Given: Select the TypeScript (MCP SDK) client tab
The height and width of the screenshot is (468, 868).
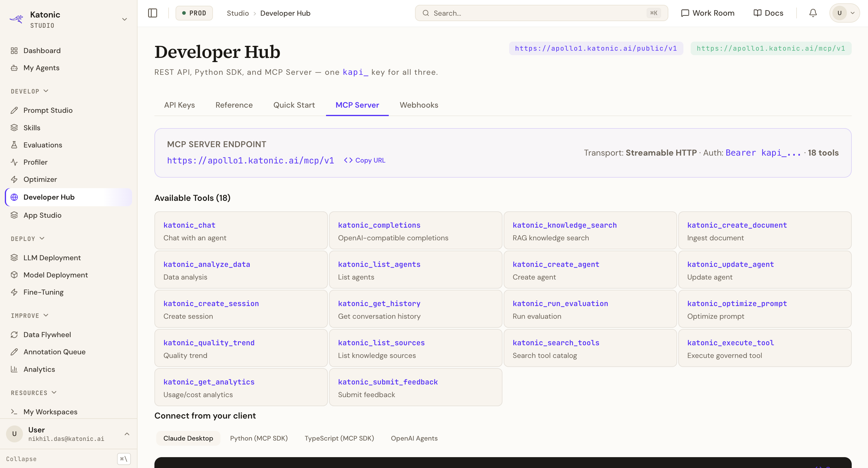Looking at the screenshot, I should pos(339,438).
